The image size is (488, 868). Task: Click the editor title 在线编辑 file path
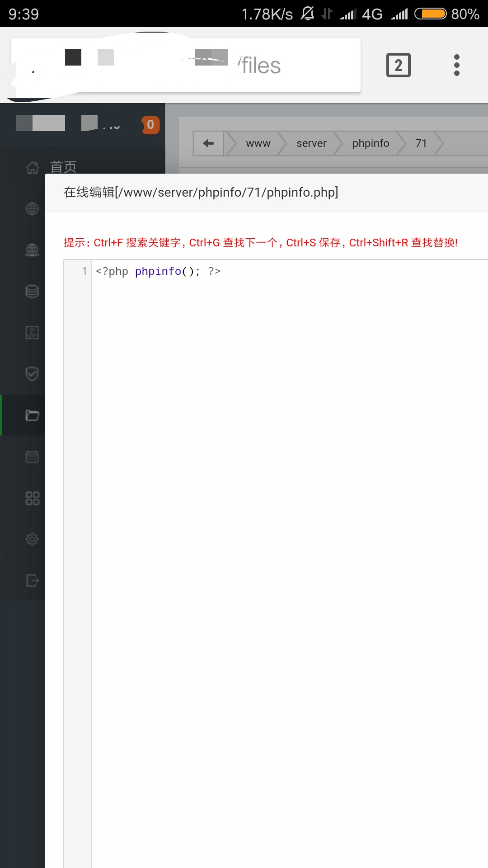point(201,193)
